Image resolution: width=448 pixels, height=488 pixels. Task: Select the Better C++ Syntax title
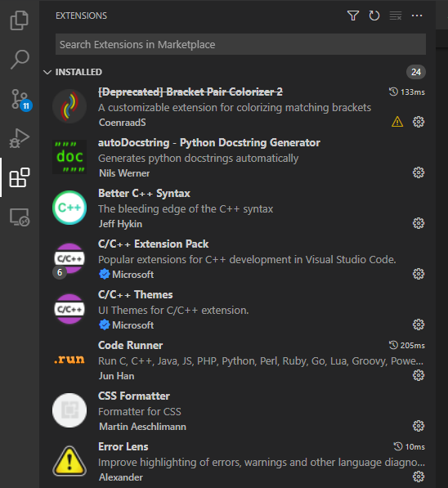pos(144,194)
